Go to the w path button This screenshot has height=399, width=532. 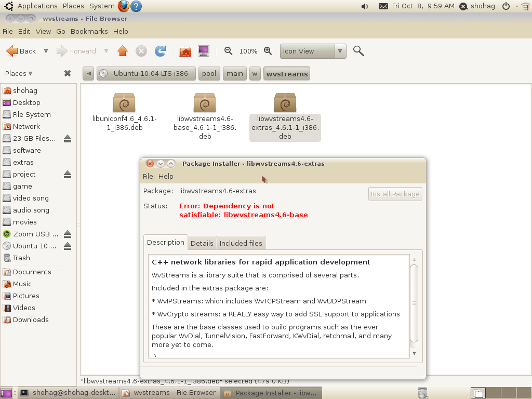click(x=255, y=74)
